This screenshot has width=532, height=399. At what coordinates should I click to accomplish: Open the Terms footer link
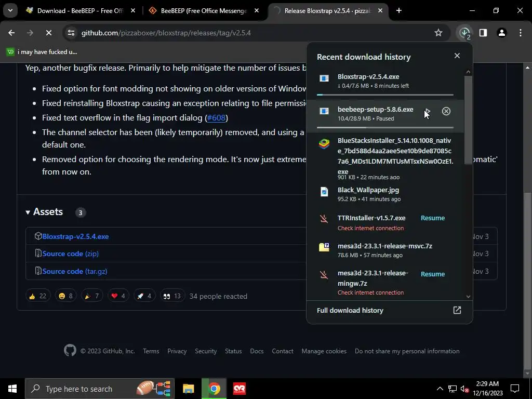tap(151, 351)
